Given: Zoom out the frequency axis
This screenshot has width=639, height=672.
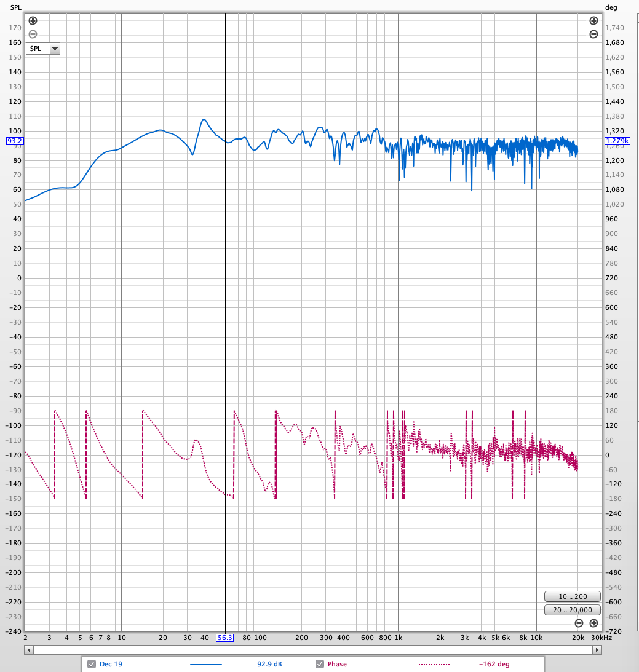Looking at the screenshot, I should 579,623.
